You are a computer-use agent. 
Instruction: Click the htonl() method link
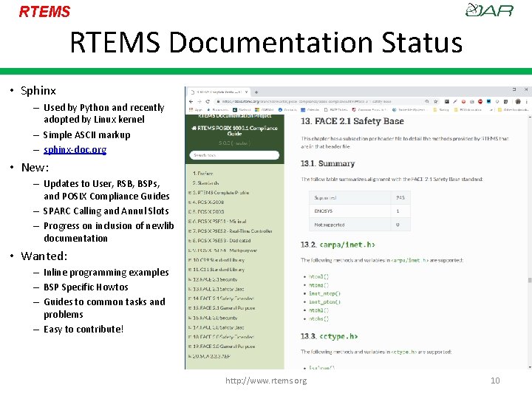tap(318, 276)
